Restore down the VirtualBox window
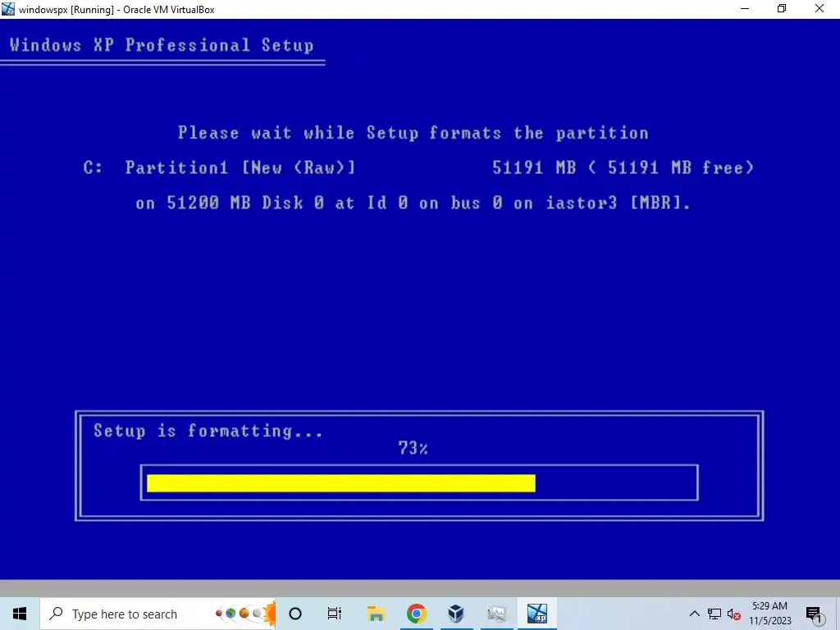This screenshot has height=630, width=840. (782, 9)
